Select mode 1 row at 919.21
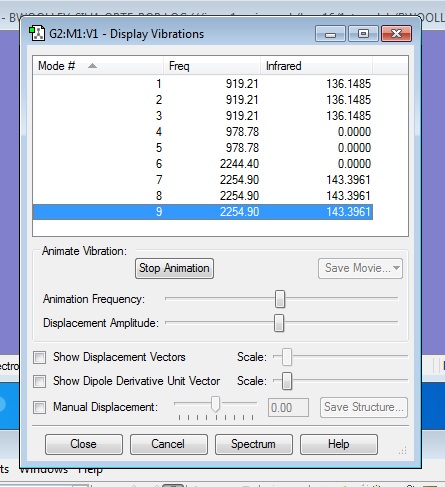 [203, 84]
